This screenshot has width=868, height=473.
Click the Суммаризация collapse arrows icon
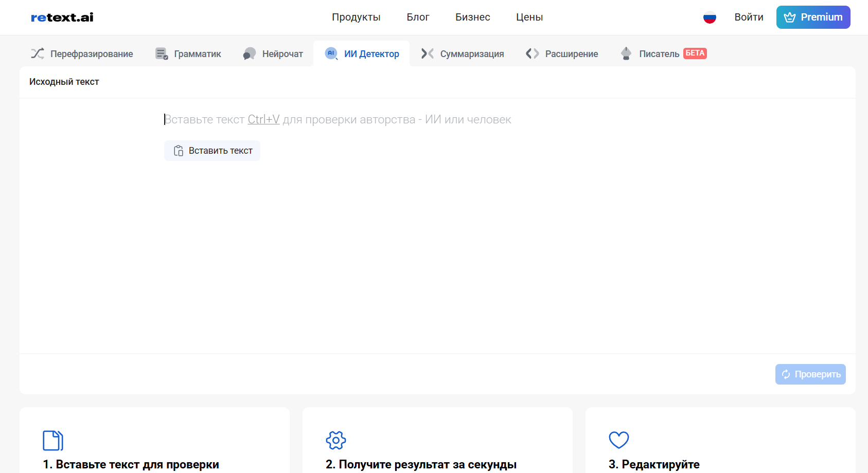click(x=427, y=53)
